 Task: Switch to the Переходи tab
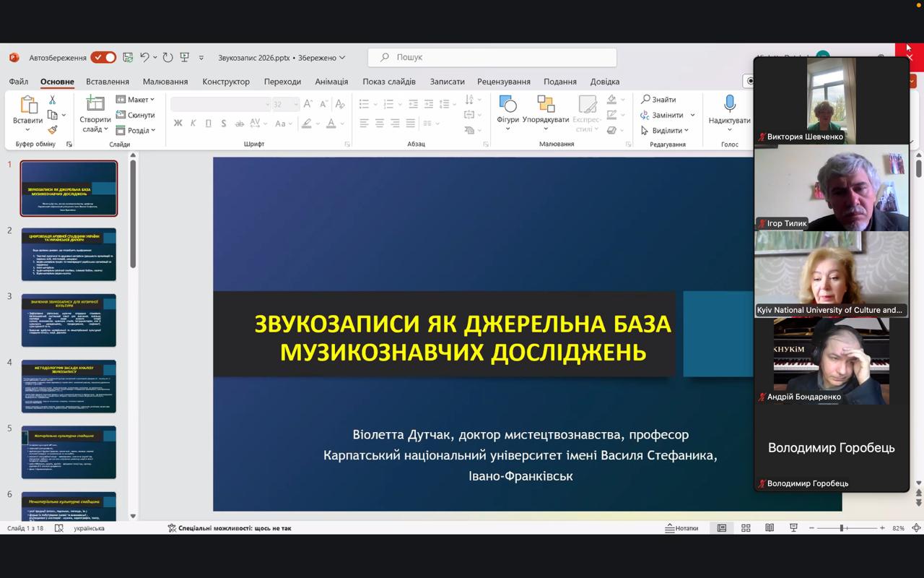pyautogui.click(x=282, y=82)
